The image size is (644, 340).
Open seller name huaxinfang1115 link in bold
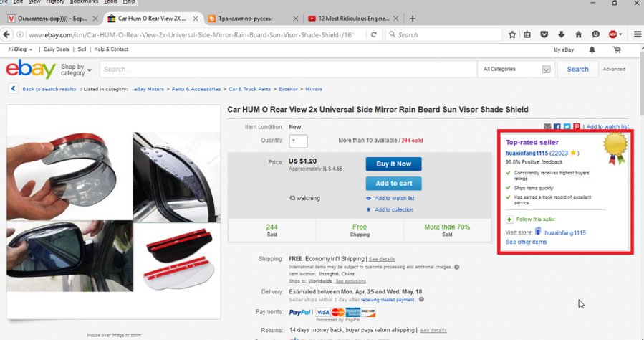coord(527,153)
